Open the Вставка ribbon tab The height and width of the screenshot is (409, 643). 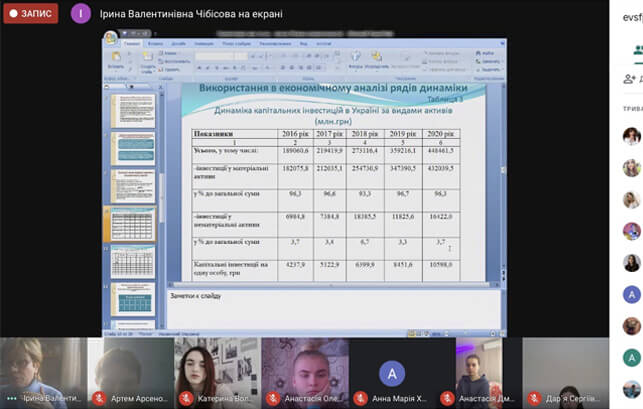(x=155, y=45)
